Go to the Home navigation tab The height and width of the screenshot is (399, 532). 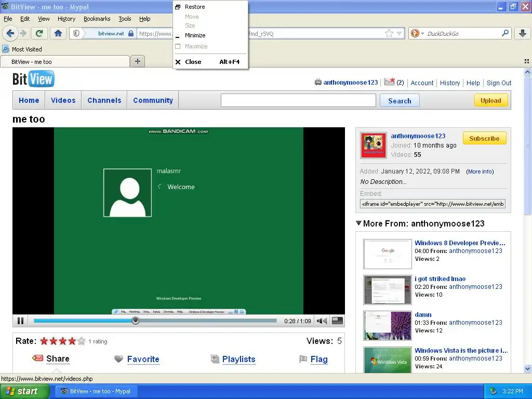29,100
